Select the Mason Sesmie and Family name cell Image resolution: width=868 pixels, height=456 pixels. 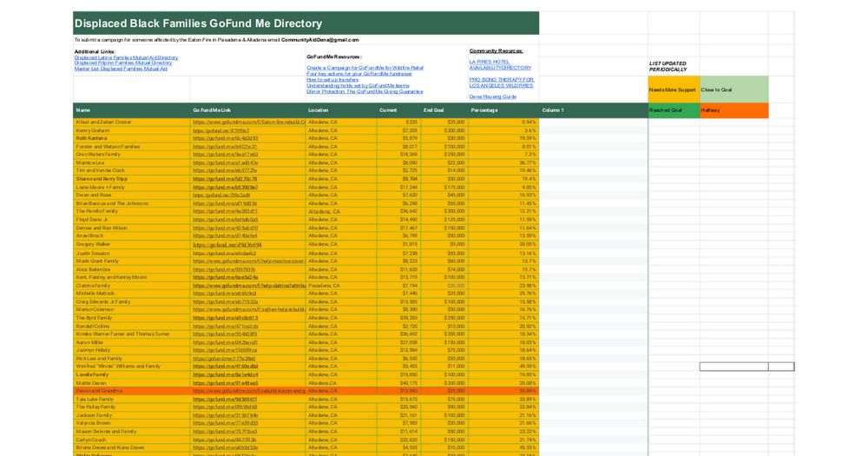click(x=132, y=431)
